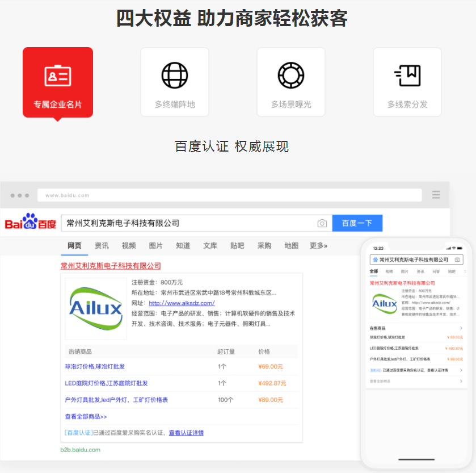Image resolution: width=476 pixels, height=473 pixels.
Task: Click the green b2b.baidu.com source link
Action: [80, 450]
